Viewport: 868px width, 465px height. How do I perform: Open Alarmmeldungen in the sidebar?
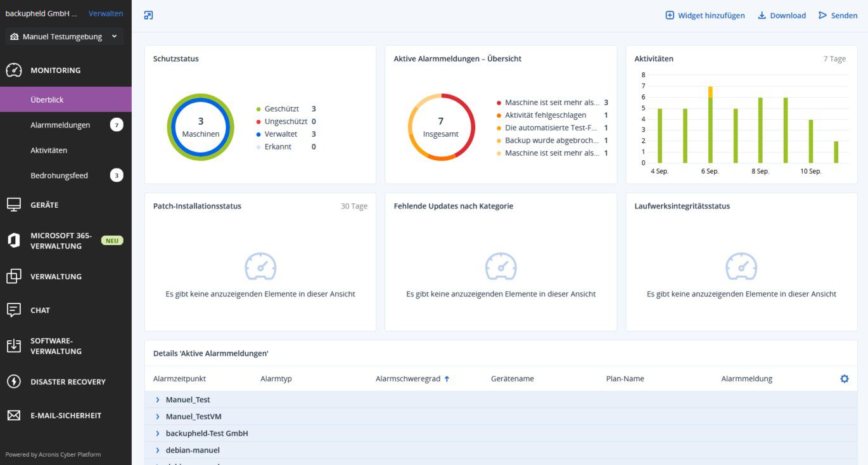point(60,125)
